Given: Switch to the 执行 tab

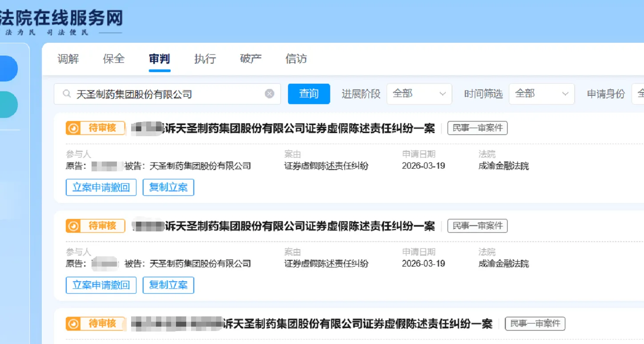Looking at the screenshot, I should (x=204, y=59).
